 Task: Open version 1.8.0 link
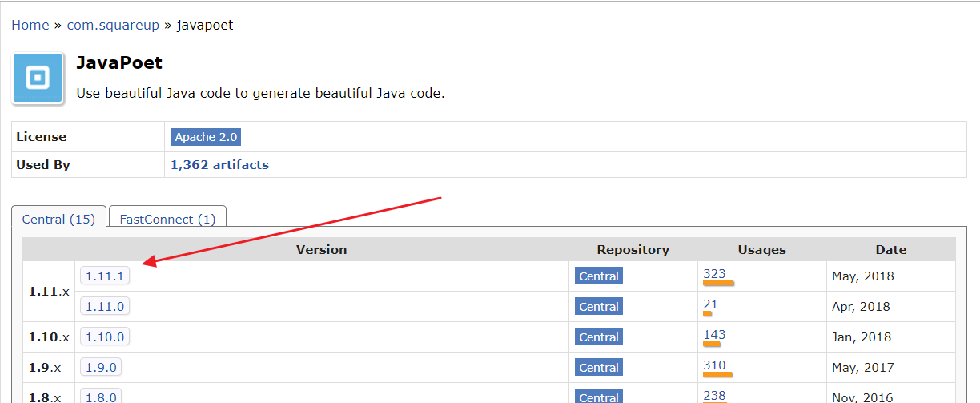click(x=101, y=397)
